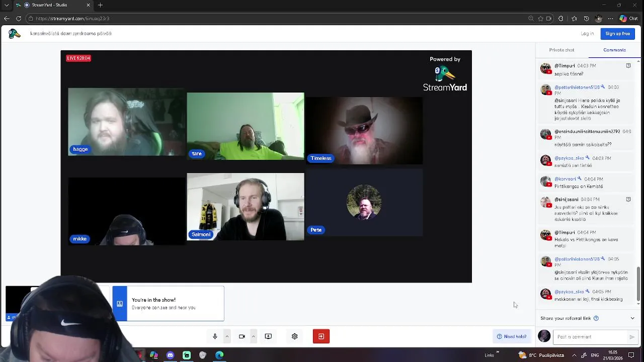Show hidden system tray icons chevron
644x362 pixels.
point(575,355)
